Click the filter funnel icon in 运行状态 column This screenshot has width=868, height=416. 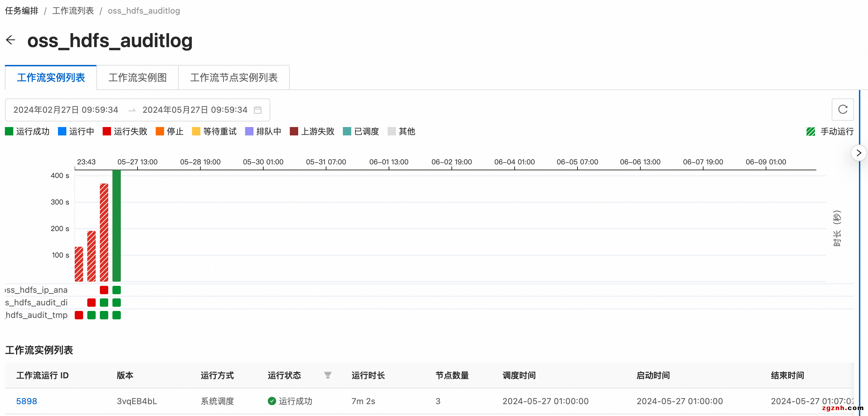point(328,375)
